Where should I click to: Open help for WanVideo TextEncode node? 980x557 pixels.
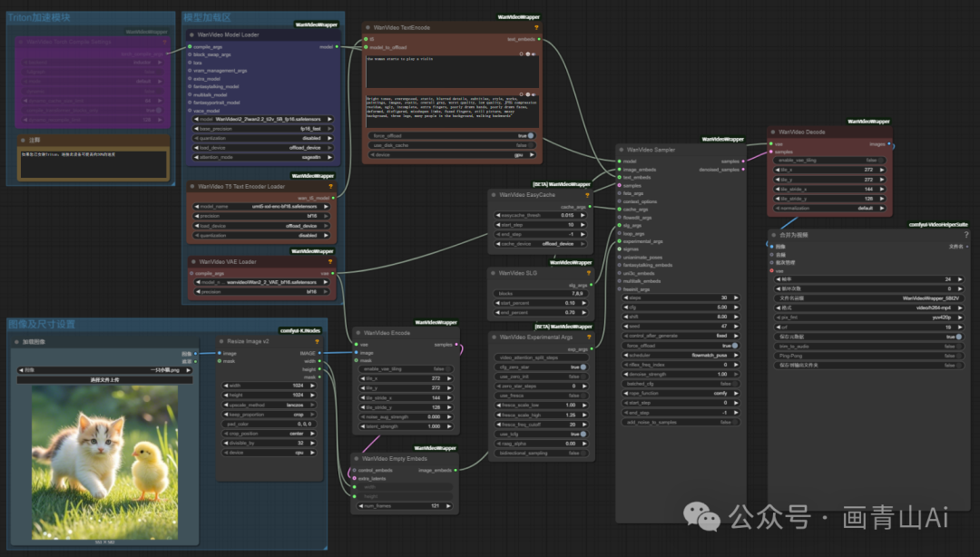536,27
